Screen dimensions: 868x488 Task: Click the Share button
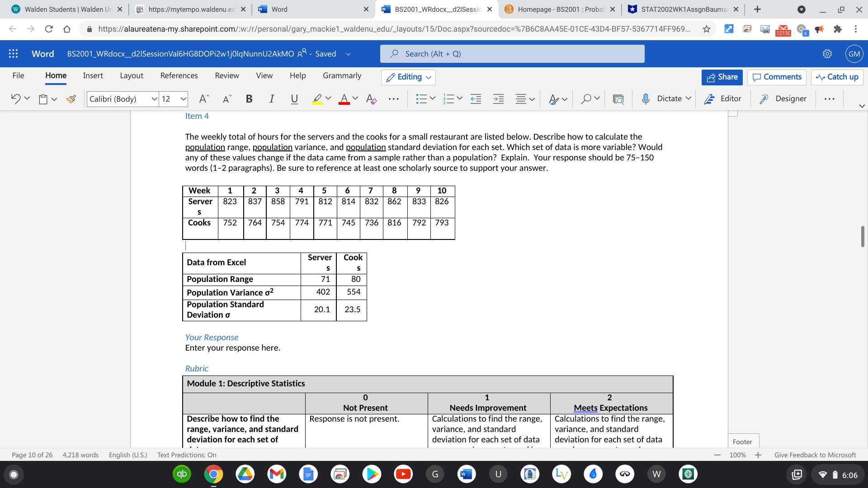pyautogui.click(x=722, y=77)
